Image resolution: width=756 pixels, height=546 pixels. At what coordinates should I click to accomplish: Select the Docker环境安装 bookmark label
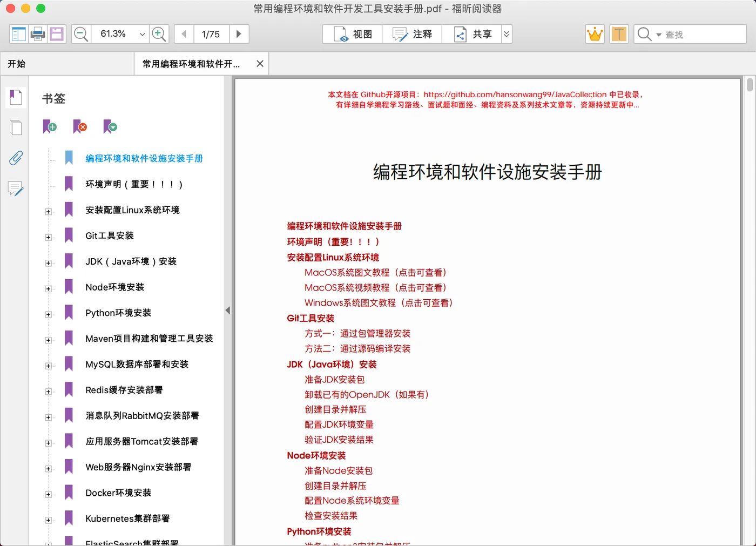(x=118, y=493)
